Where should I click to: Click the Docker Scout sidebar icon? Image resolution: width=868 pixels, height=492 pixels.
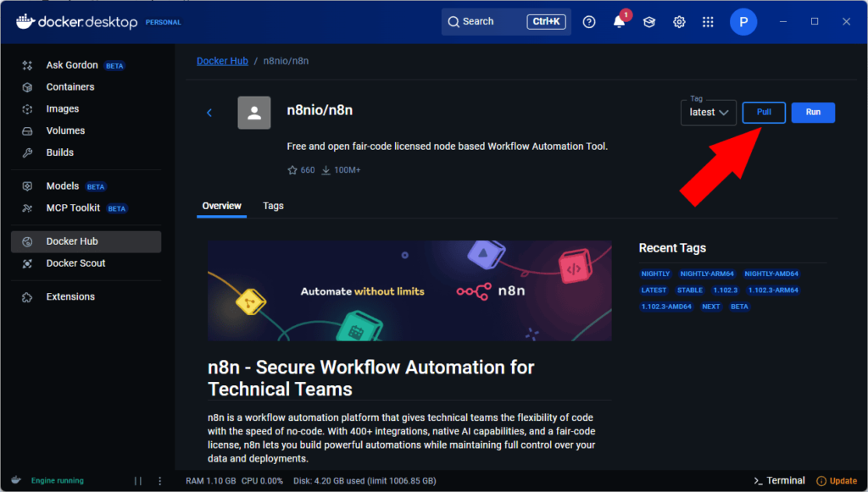(27, 263)
